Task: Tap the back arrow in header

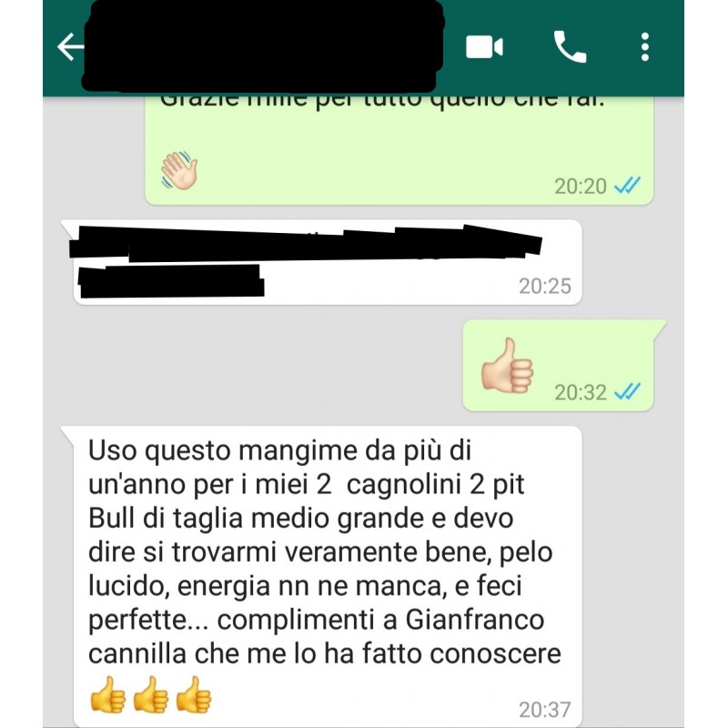Action: point(71,46)
